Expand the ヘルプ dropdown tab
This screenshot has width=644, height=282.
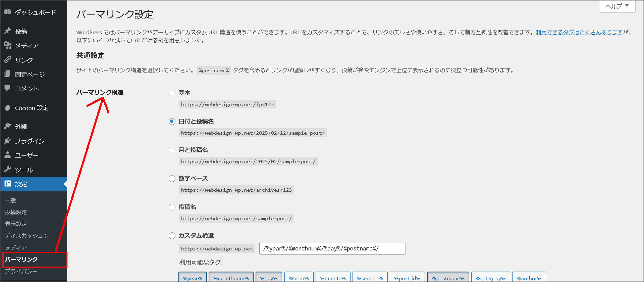coord(617,6)
